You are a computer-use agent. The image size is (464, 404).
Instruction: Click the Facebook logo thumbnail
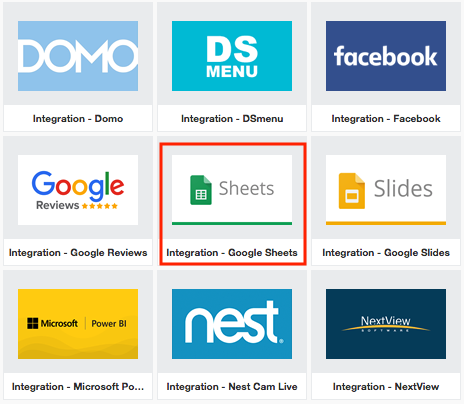386,56
